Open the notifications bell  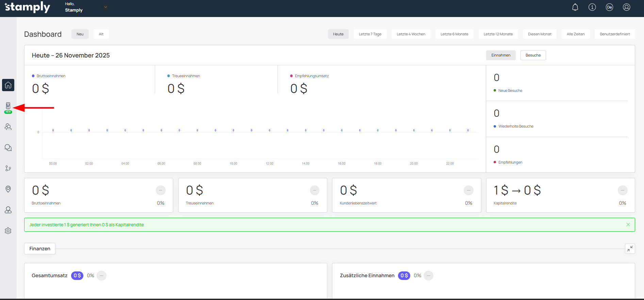coord(575,7)
